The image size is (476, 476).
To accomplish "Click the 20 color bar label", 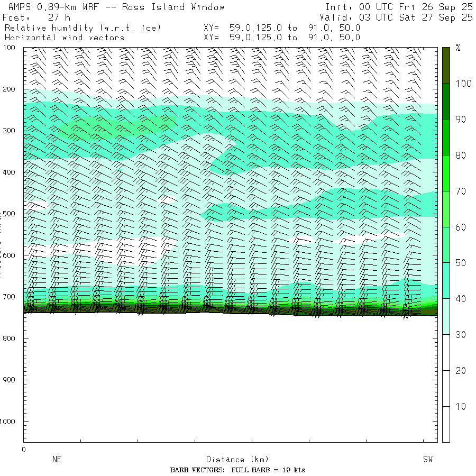I will click(461, 371).
